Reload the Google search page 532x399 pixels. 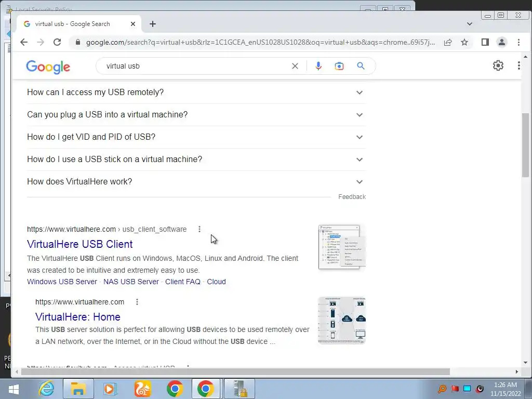point(57,42)
